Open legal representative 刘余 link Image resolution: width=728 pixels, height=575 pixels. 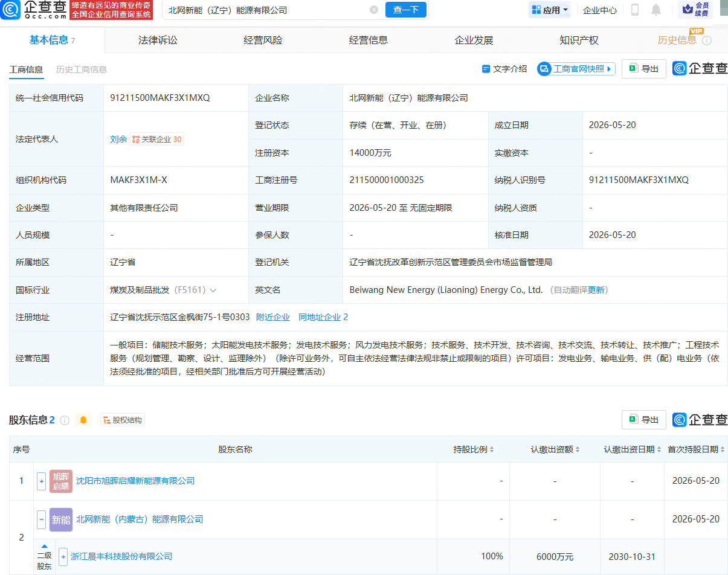point(118,139)
